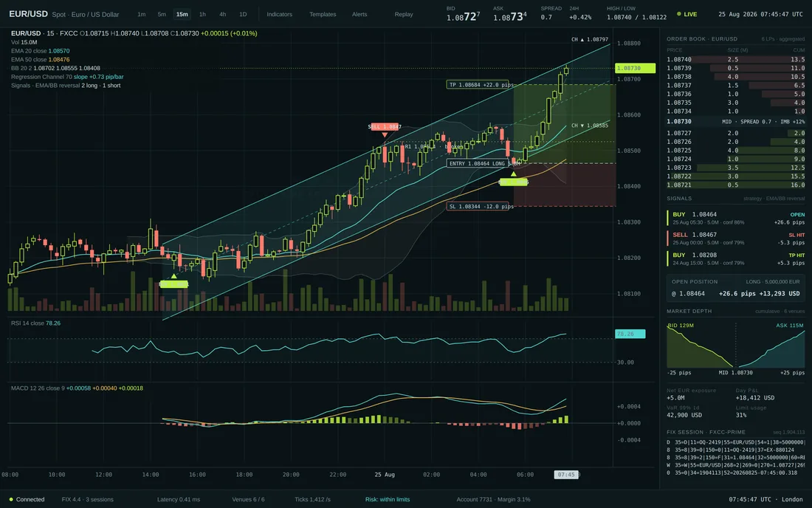Click Venues 6 / 6 status entry
The width and height of the screenshot is (812, 508).
coord(248,500)
